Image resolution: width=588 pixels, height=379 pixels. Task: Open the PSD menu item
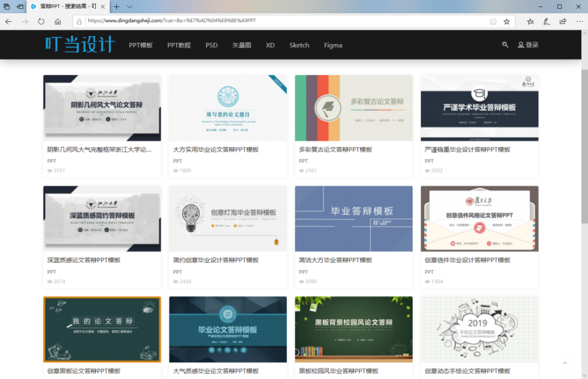coord(212,45)
